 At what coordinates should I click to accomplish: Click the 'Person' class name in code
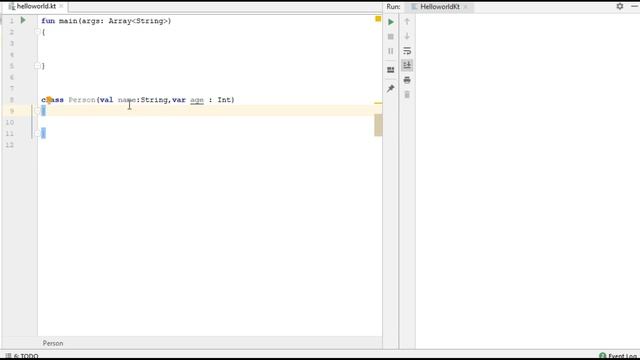[82, 100]
